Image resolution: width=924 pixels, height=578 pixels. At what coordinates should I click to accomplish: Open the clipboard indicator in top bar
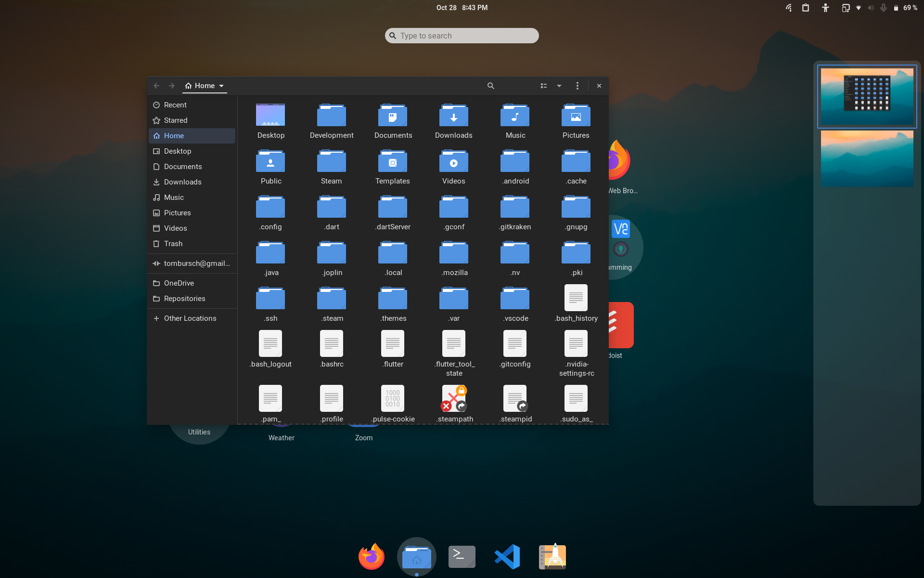pos(806,8)
